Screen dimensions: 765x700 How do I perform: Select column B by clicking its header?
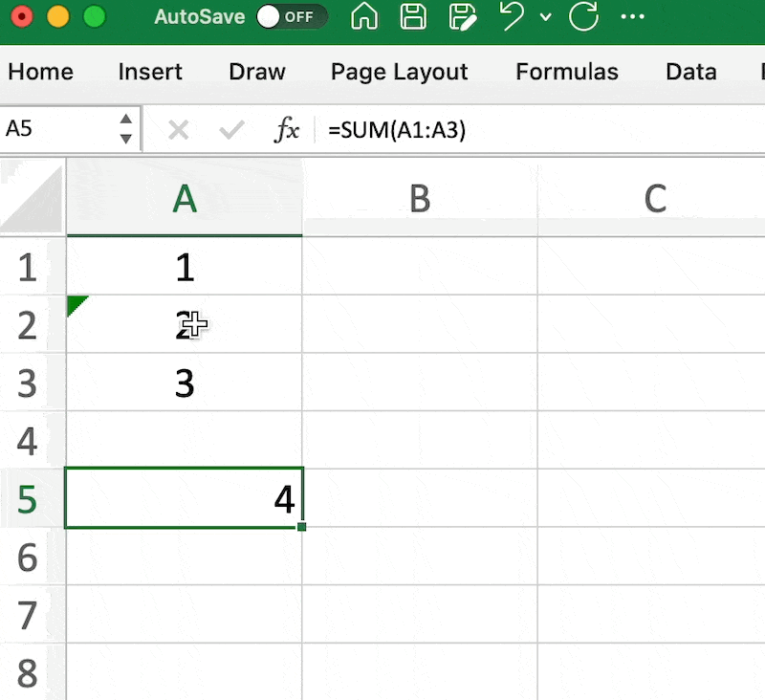419,197
